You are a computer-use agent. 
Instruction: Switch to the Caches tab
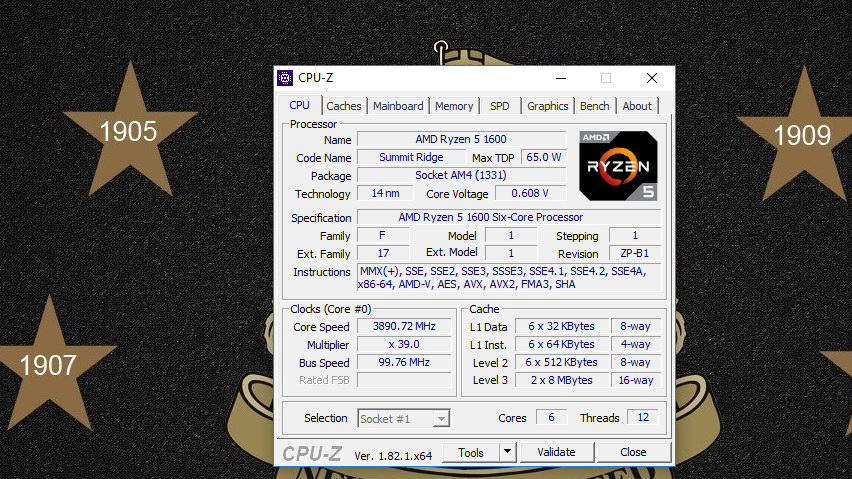343,106
